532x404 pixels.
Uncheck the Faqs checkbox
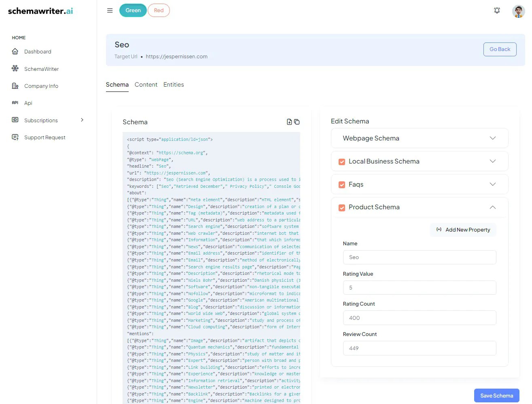point(342,185)
